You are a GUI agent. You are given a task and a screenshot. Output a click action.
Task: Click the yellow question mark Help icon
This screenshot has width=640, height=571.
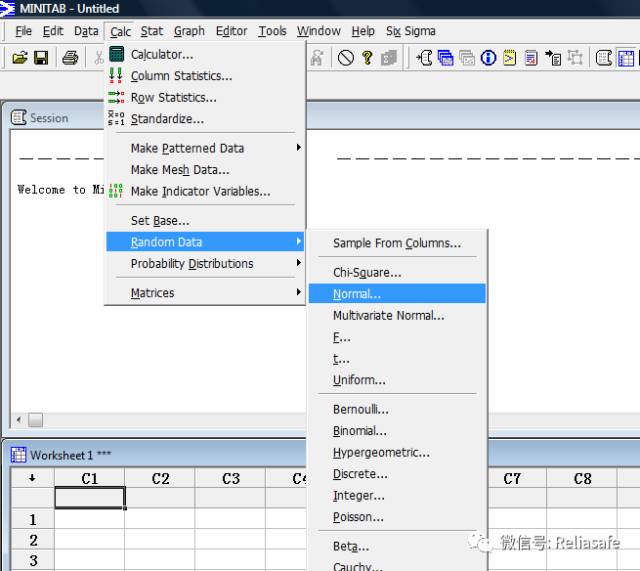click(x=367, y=58)
